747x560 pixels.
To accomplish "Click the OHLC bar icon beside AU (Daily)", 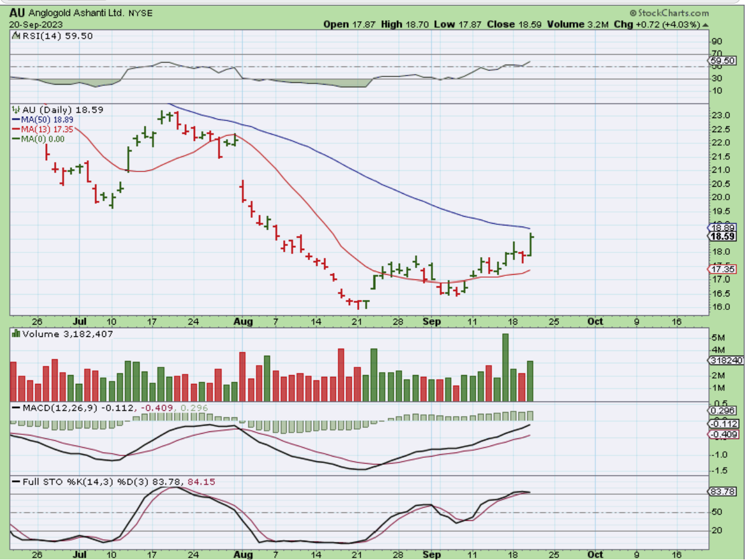I will coord(16,110).
